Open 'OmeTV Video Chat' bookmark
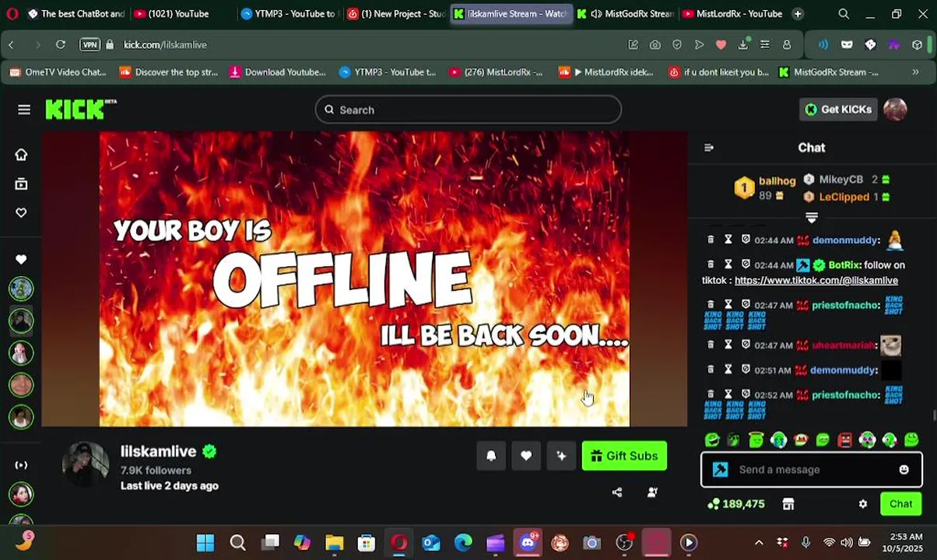This screenshot has height=560, width=937. click(x=58, y=72)
